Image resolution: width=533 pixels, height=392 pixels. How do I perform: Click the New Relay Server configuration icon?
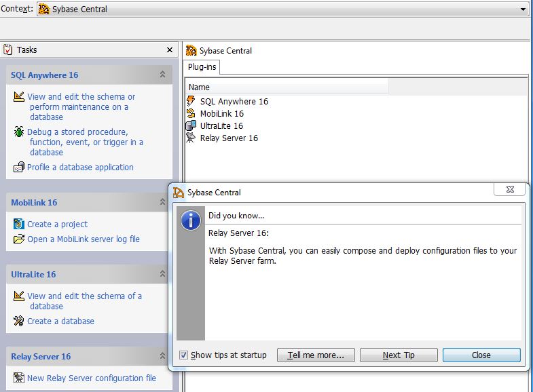[x=19, y=378]
